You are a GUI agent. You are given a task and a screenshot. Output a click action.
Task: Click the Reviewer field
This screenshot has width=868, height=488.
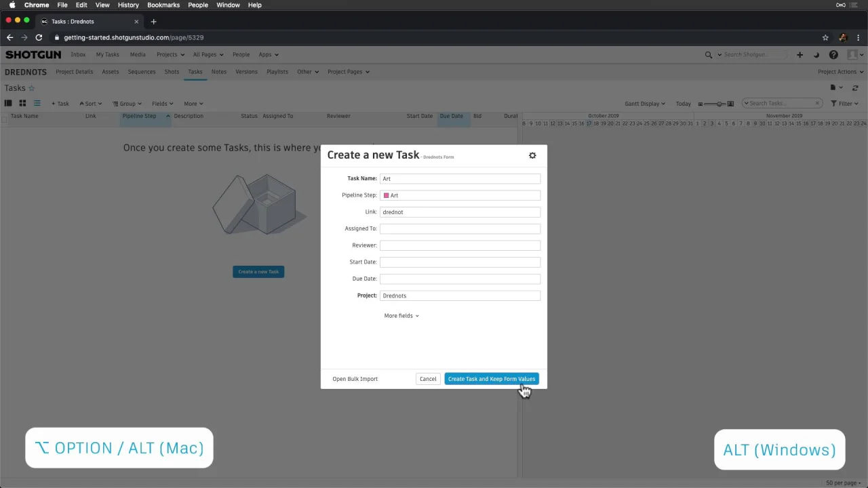pos(460,245)
